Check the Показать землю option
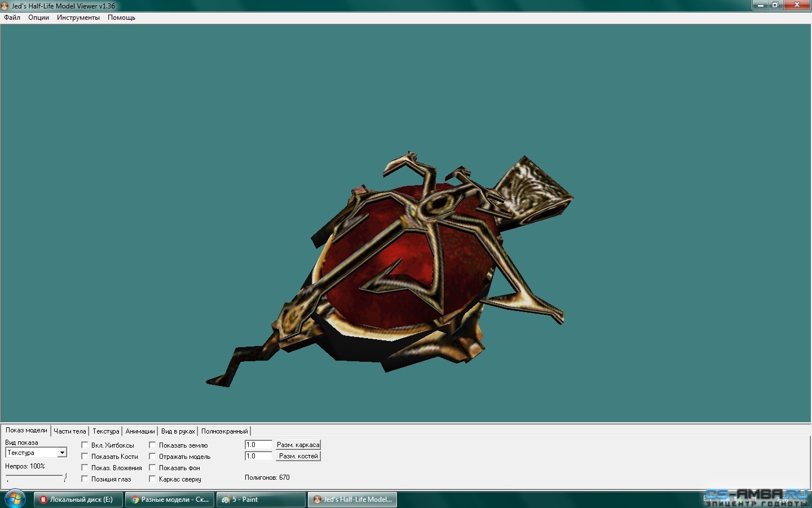Screen dimensions: 812x508 point(152,445)
